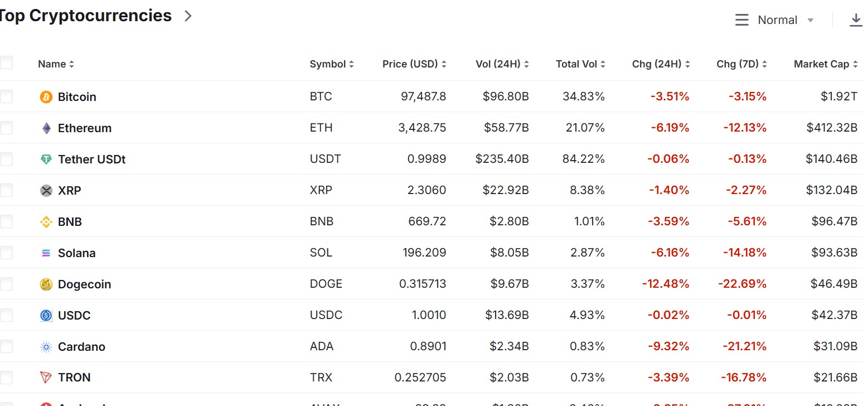Sort by the Price (USD) column
868x406 pixels.
tap(414, 64)
